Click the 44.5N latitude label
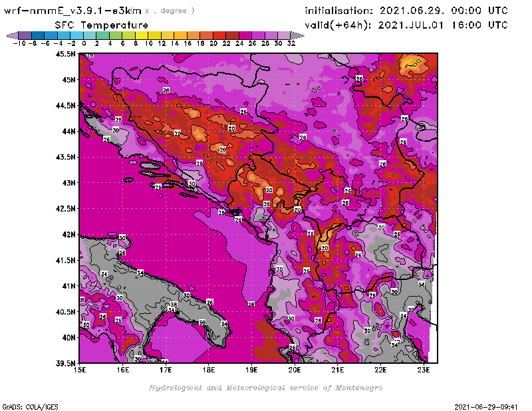Viewport: 532px width, 411px height. 65,106
